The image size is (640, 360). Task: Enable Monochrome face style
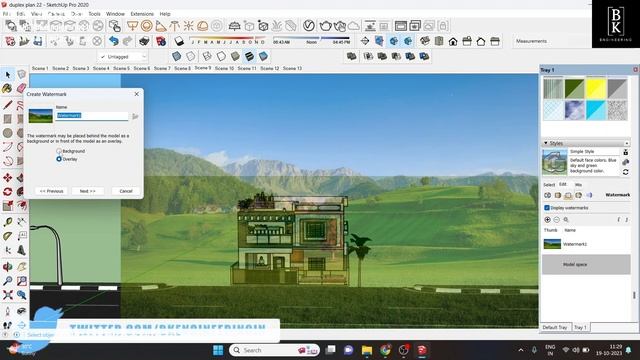tap(263, 56)
